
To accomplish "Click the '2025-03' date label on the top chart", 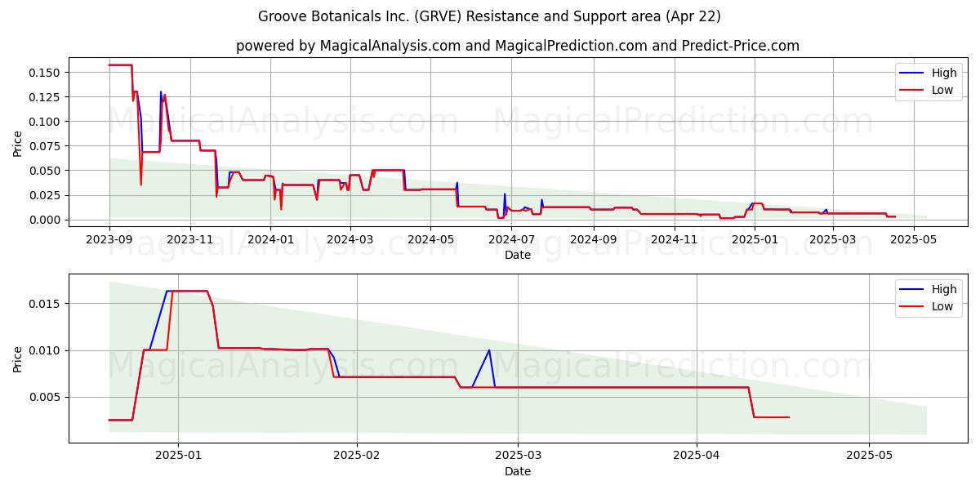I will [x=831, y=239].
